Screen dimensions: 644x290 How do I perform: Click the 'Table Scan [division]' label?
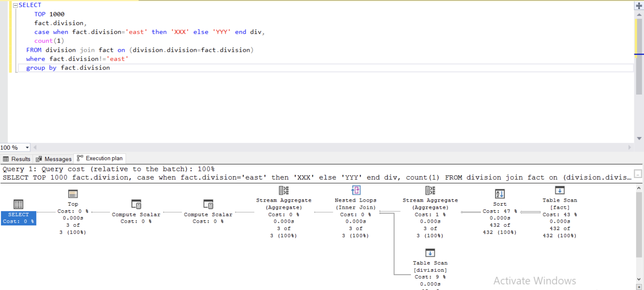tap(430, 267)
